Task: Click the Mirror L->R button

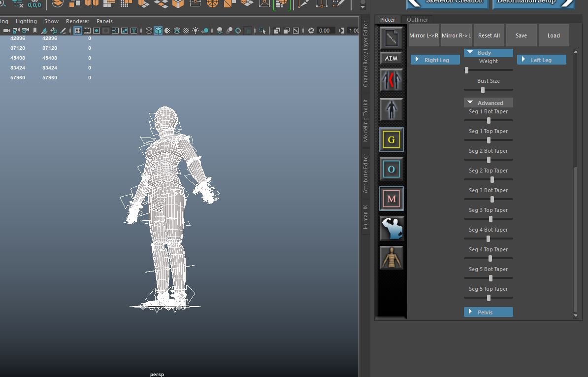Action: [424, 35]
